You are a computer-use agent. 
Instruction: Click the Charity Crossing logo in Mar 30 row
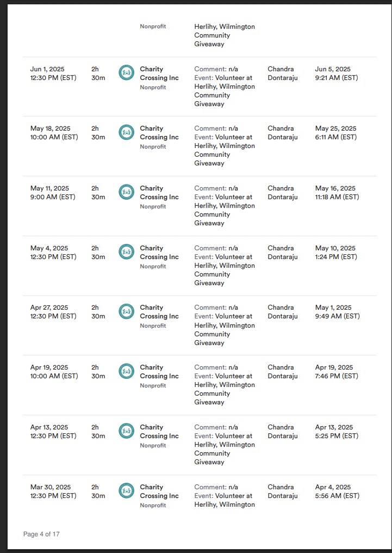126,490
